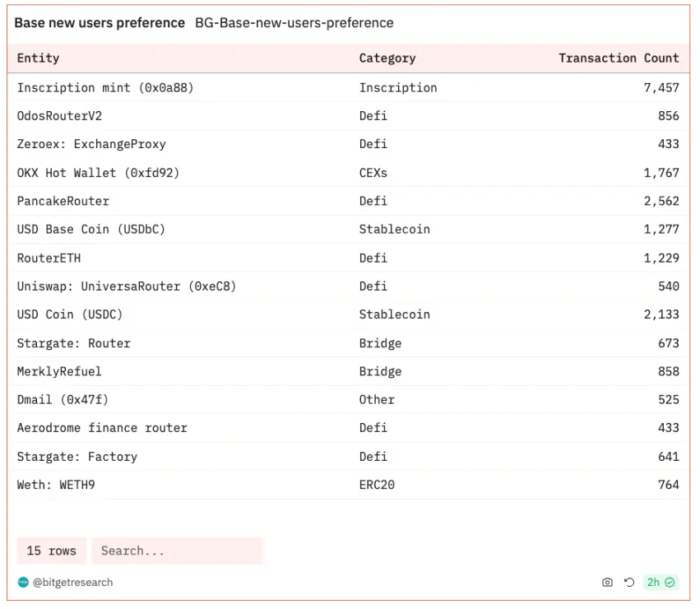Click the bitgetresearch avatar icon
Screen dimensions: 700x609
(23, 583)
